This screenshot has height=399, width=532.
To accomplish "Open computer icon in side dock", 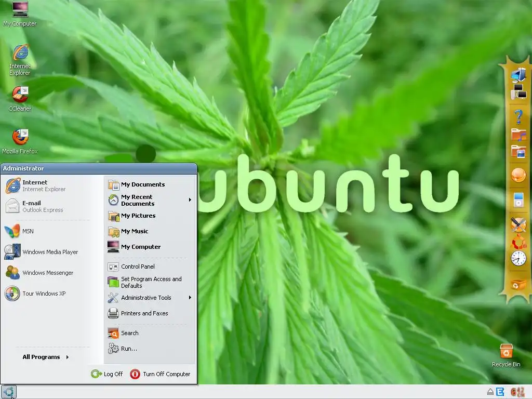I will point(518,75).
